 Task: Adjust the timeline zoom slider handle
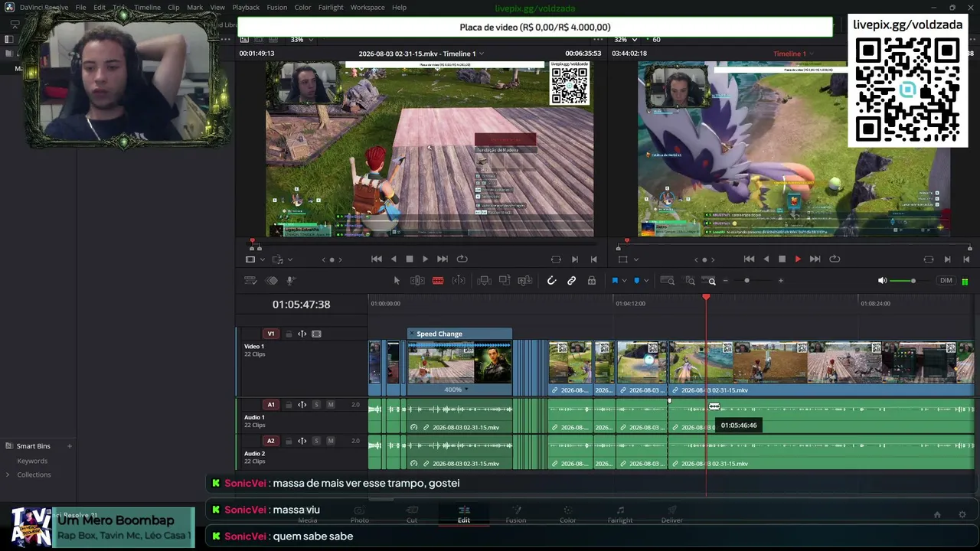point(747,281)
